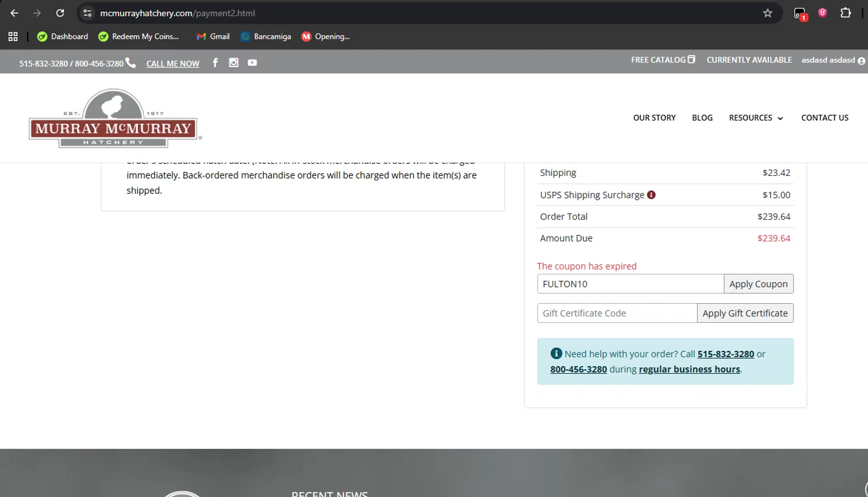Image resolution: width=868 pixels, height=497 pixels.
Task: Visit the hatchery Instagram page
Action: click(234, 62)
